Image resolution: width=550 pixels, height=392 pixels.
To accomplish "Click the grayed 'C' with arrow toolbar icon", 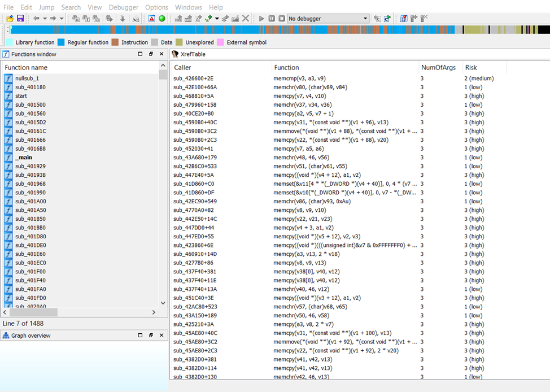I will [x=377, y=18].
